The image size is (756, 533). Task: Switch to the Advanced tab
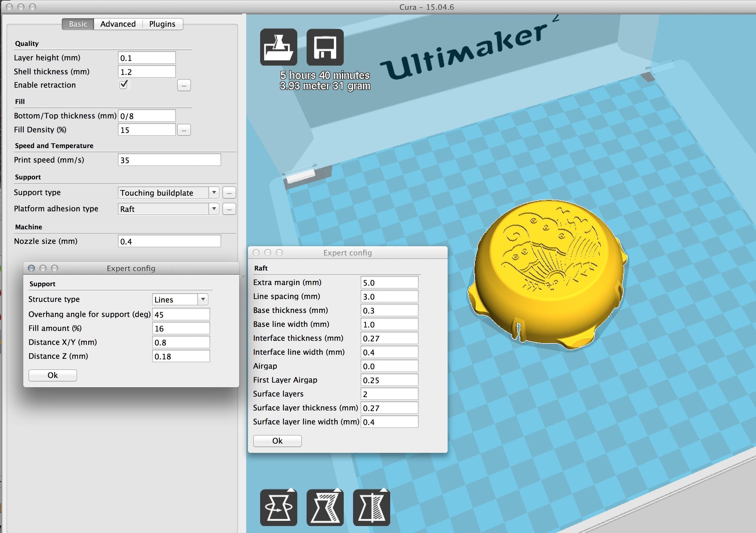(x=118, y=24)
